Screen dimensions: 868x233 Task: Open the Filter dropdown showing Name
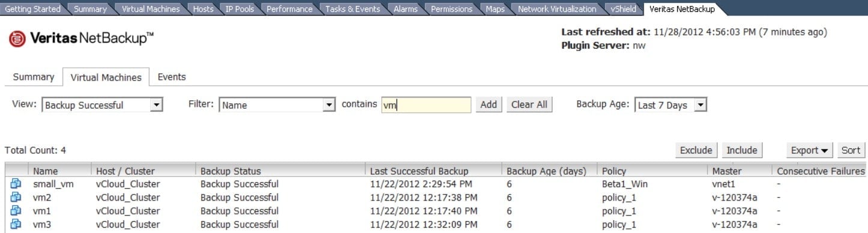click(277, 105)
